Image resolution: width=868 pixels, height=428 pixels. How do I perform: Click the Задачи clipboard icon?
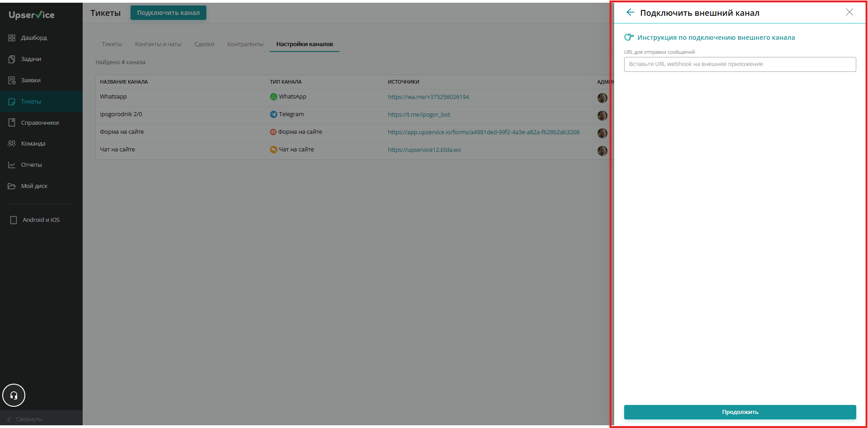(12, 59)
